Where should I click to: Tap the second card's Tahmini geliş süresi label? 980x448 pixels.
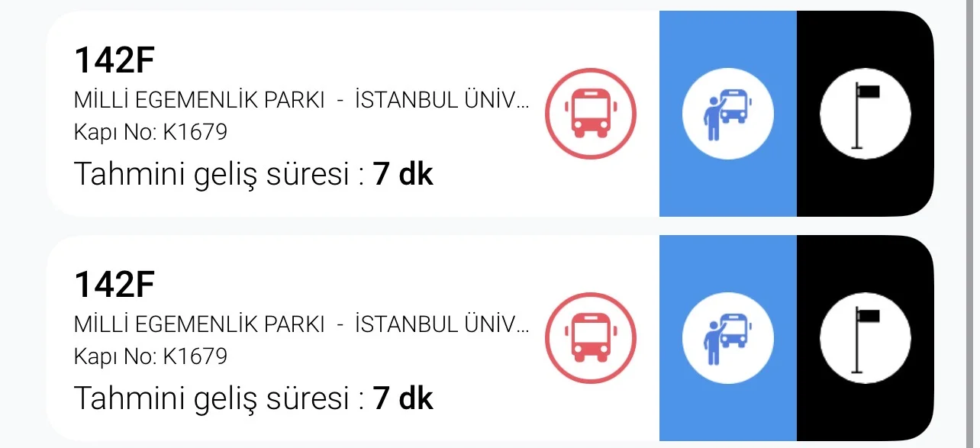point(219,399)
